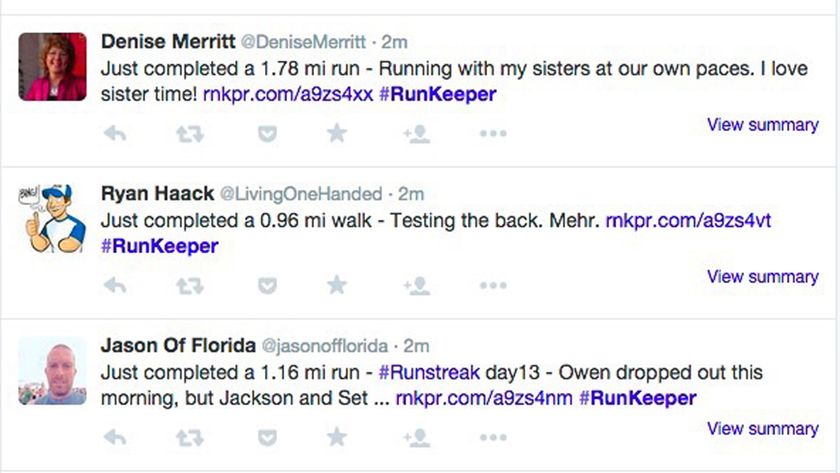The width and height of the screenshot is (840, 473).
Task: Reply to Denise Merritt's tweet
Action: (x=115, y=133)
